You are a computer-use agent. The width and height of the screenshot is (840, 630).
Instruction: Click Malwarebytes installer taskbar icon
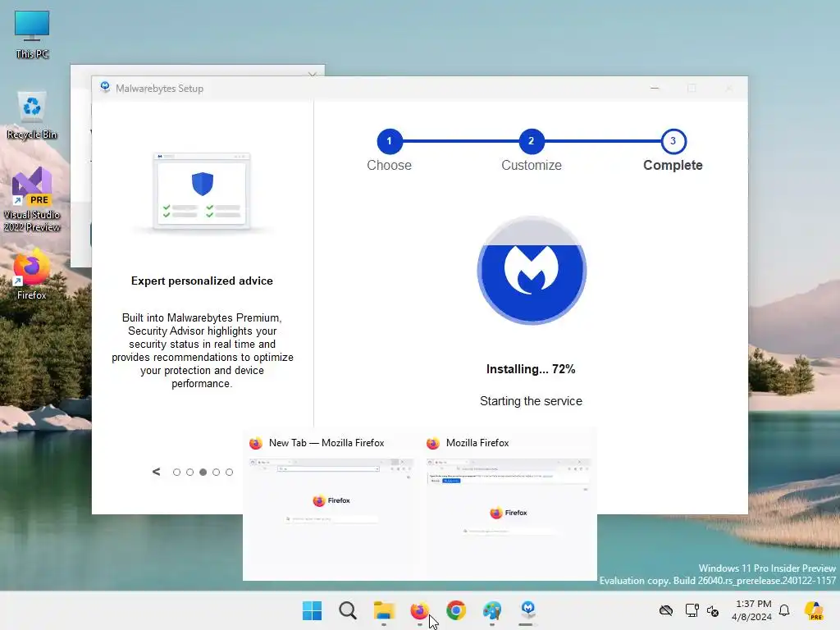click(x=527, y=610)
